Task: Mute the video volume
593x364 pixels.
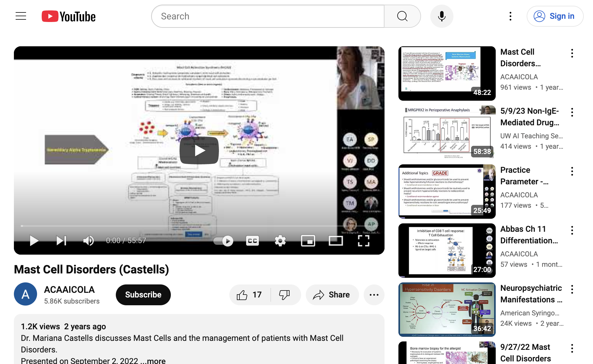Action: [88, 240]
